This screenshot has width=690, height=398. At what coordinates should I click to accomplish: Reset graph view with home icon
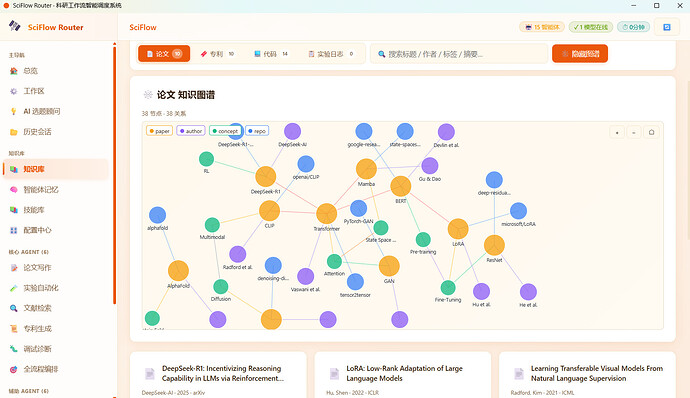[651, 132]
